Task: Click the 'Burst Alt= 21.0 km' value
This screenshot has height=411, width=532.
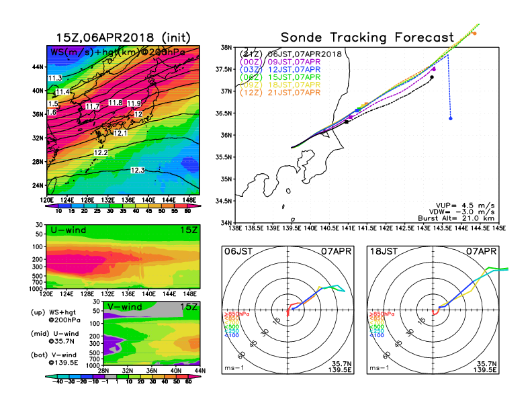Action: (456, 218)
